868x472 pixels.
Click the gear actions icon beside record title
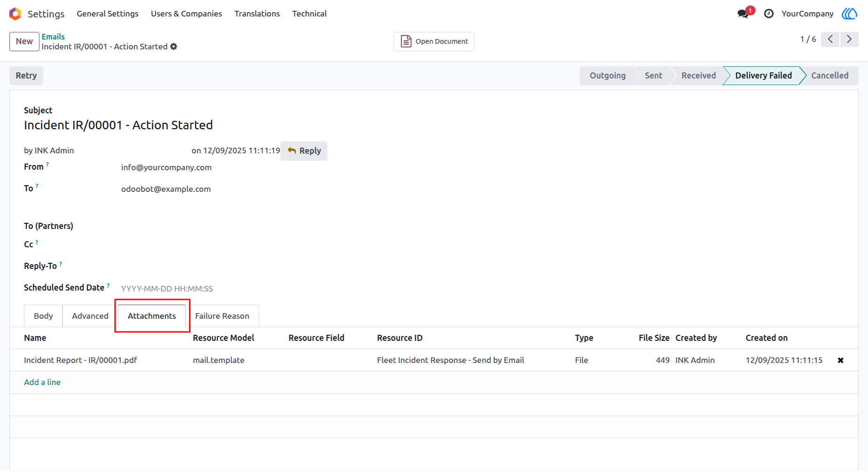coord(174,47)
